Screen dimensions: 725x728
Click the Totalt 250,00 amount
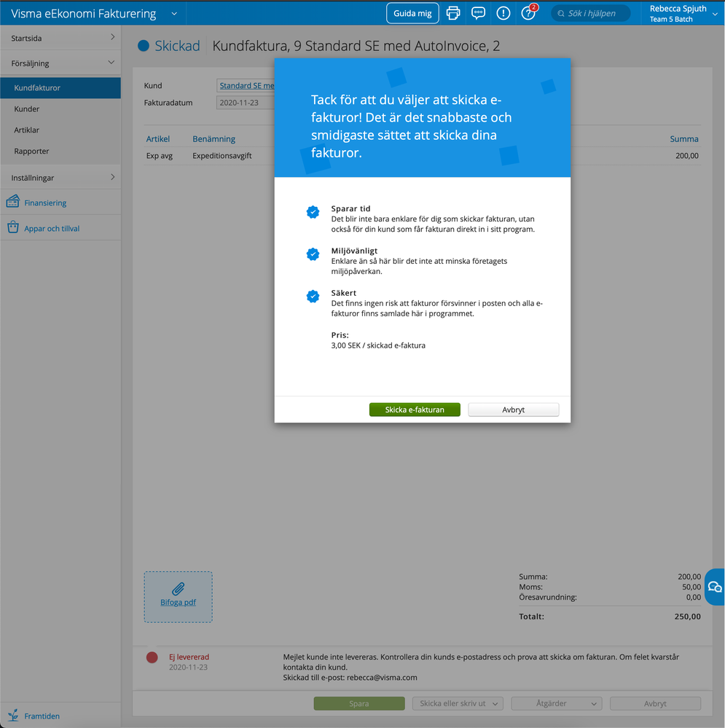click(x=687, y=617)
